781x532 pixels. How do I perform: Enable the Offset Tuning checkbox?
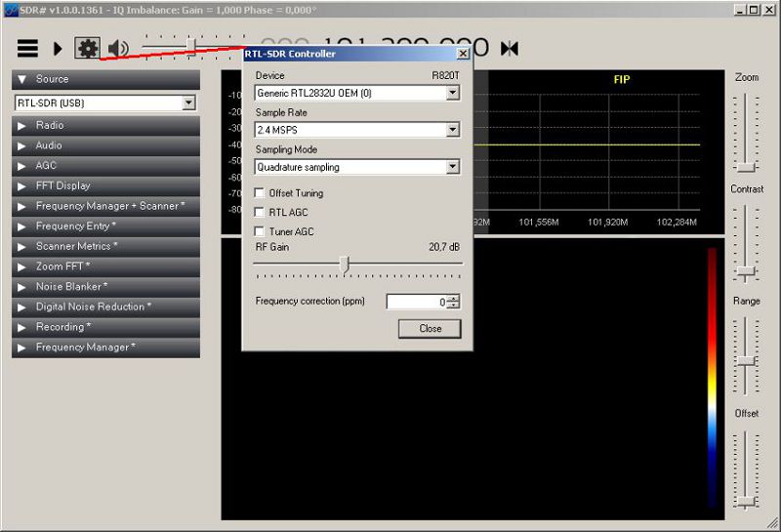(259, 192)
